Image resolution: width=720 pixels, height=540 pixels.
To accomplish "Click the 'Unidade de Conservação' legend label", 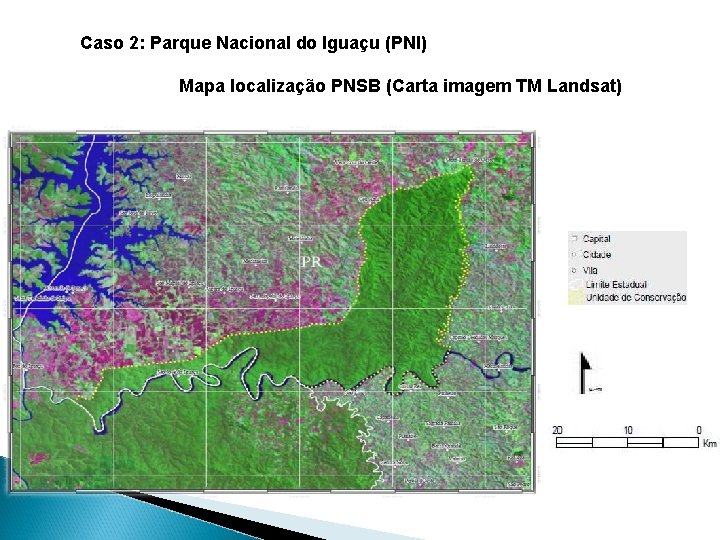I will click(x=636, y=298).
